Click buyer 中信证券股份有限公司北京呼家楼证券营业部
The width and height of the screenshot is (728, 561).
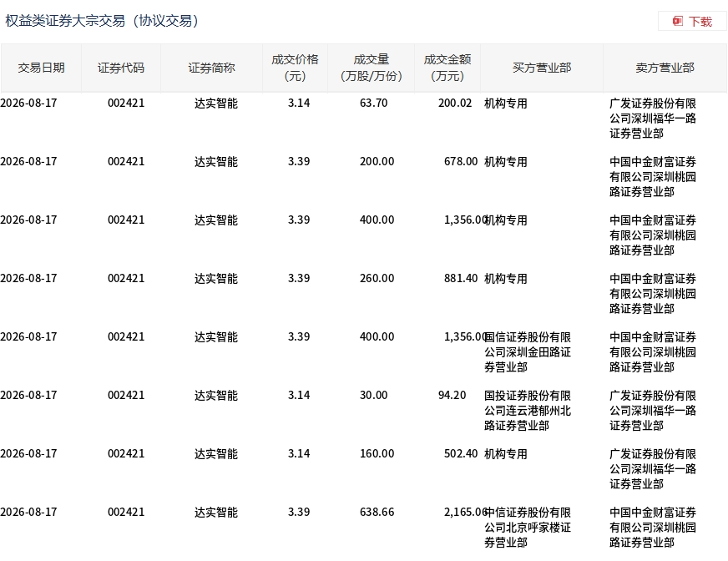[528, 528]
